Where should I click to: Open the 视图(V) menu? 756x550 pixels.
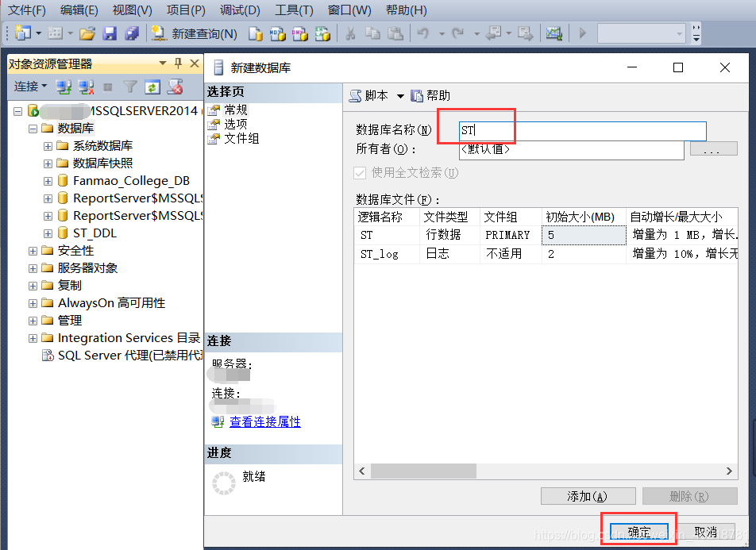click(132, 10)
